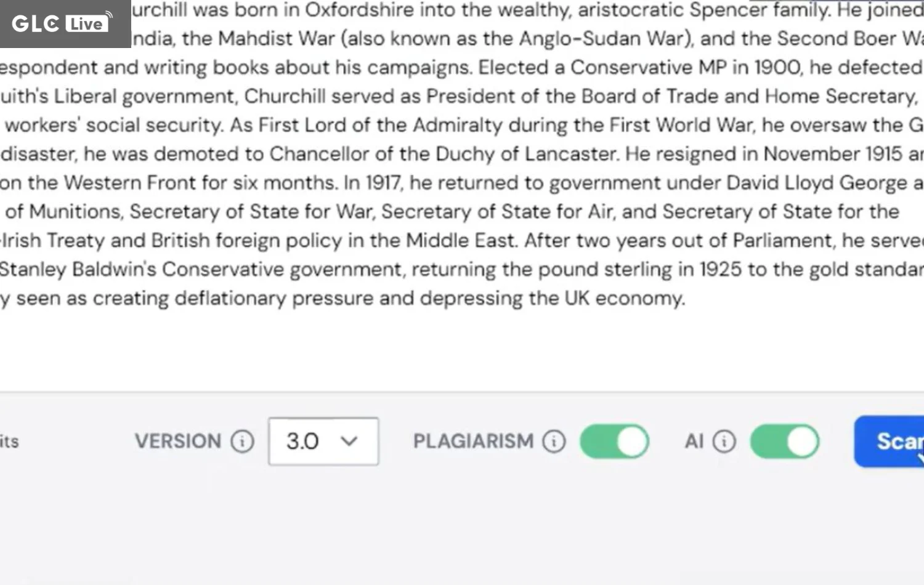Disable the AI detection toggle

pyautogui.click(x=785, y=442)
